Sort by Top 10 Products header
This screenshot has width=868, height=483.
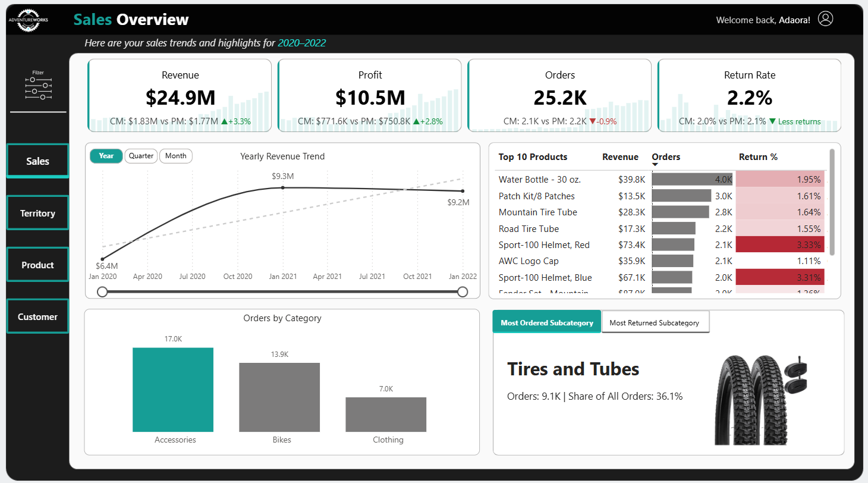pos(533,157)
